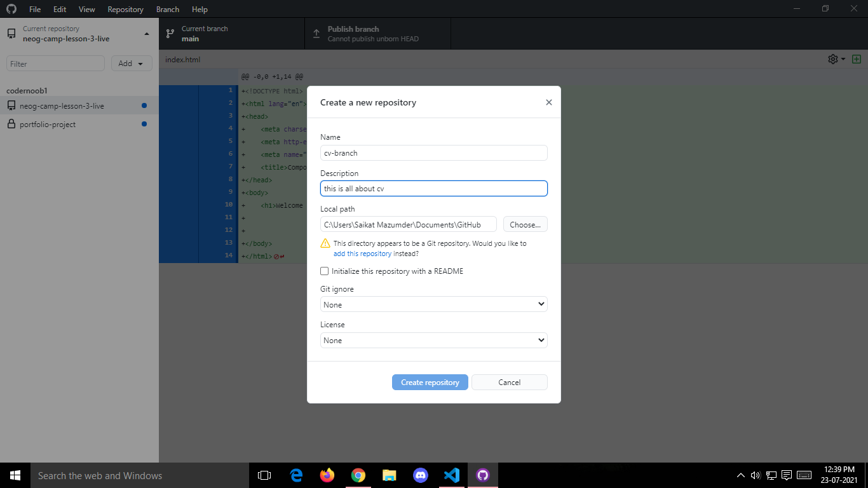The image size is (868, 488).
Task: Click the GitHub Desktop logo icon in menu bar
Action: click(x=11, y=9)
